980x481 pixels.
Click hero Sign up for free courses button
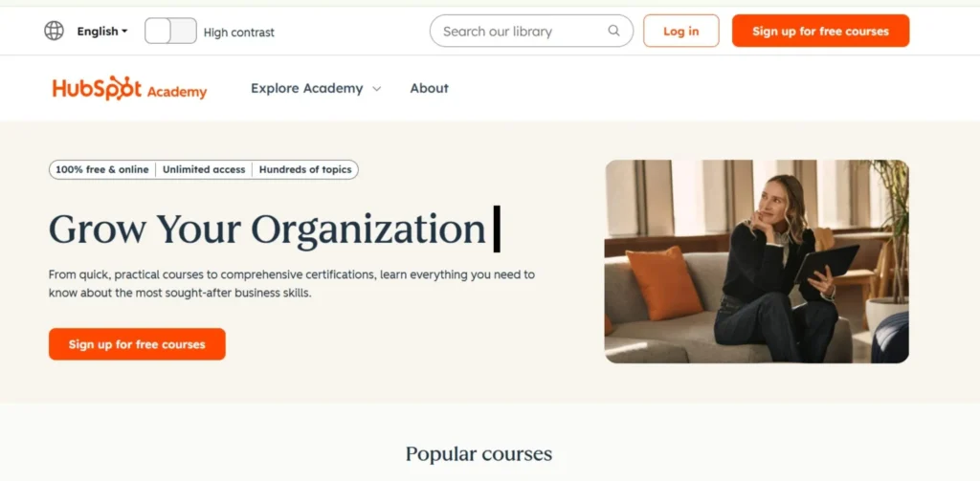[137, 344]
